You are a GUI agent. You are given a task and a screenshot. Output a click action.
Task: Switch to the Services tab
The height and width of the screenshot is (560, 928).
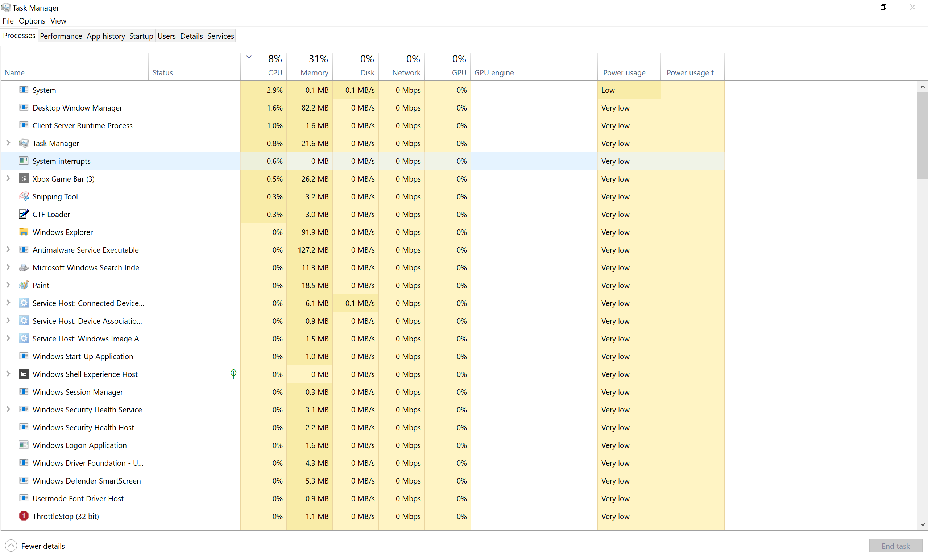[x=221, y=36]
